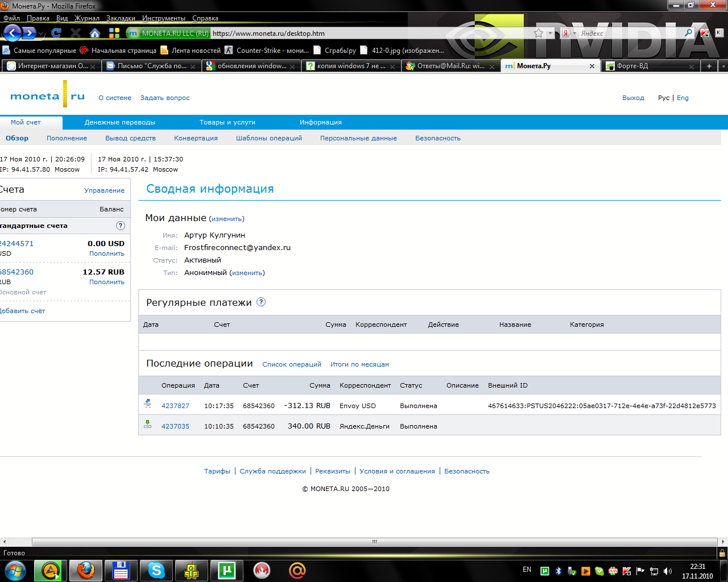Open the Вывод средств subtab
Viewport: 728px width, 582px height.
point(130,138)
